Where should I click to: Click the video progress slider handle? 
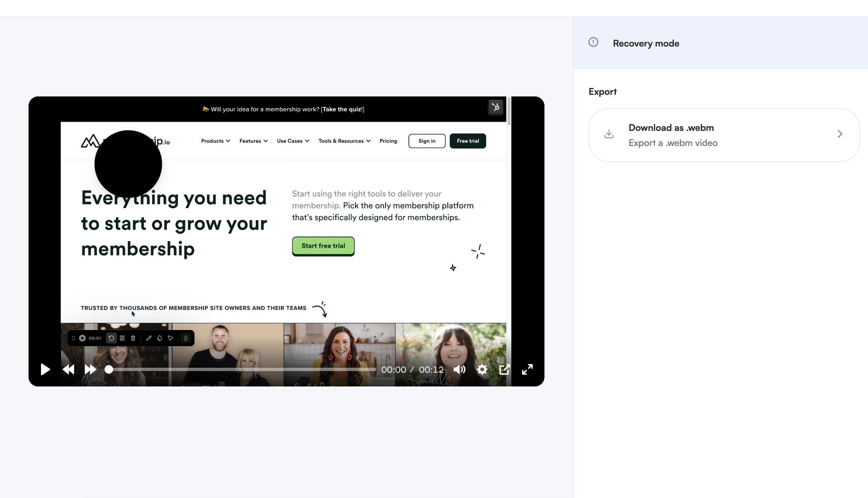(109, 369)
